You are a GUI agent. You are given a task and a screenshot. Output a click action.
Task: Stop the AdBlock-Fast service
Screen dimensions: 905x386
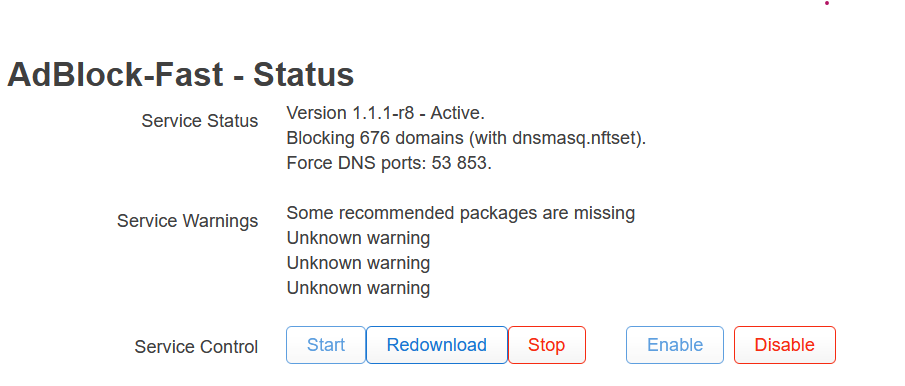pos(547,345)
